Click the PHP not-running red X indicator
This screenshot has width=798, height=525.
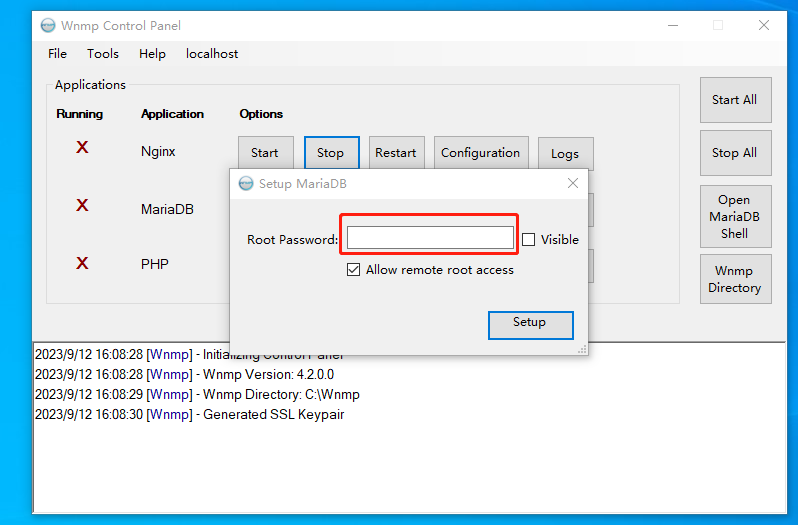(82, 264)
